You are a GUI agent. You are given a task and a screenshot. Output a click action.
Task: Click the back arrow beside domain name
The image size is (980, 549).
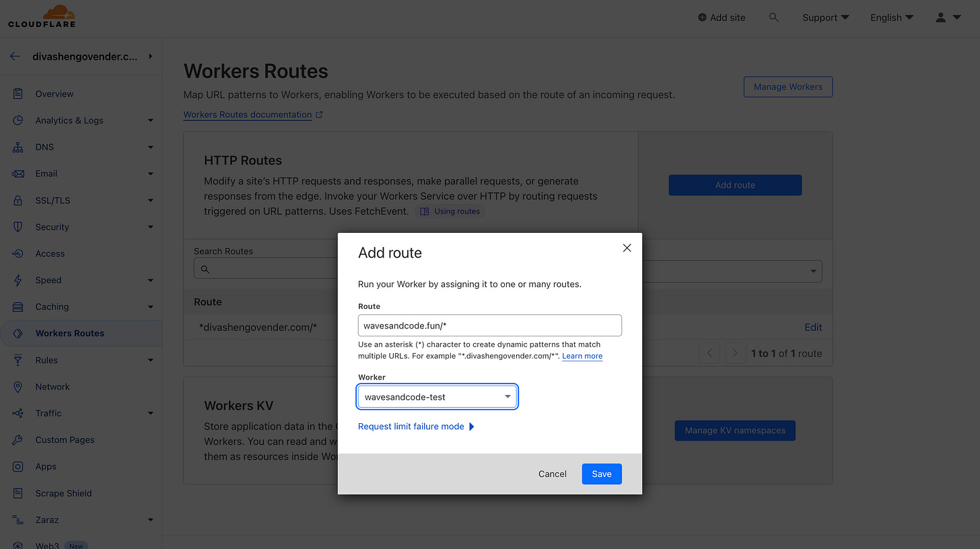pos(15,57)
